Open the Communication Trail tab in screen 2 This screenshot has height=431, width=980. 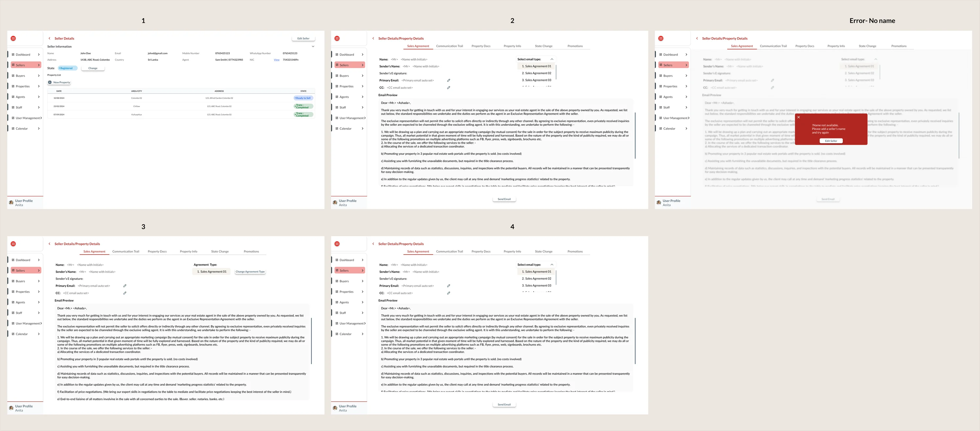pyautogui.click(x=450, y=46)
